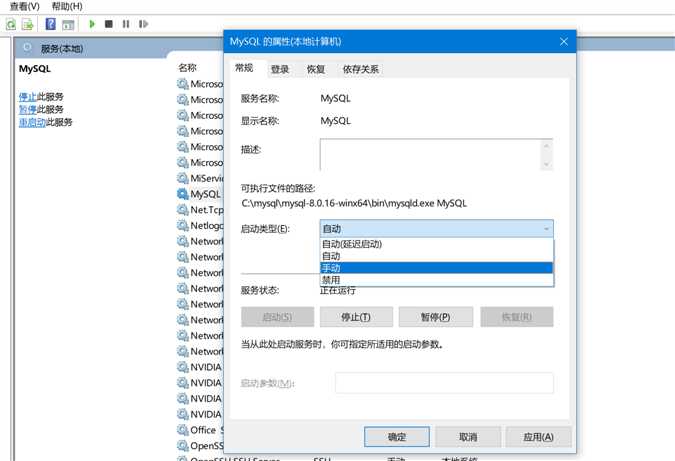675x461 pixels.
Task: Click the gear icon beside Net.Tcp service
Action: click(x=183, y=210)
